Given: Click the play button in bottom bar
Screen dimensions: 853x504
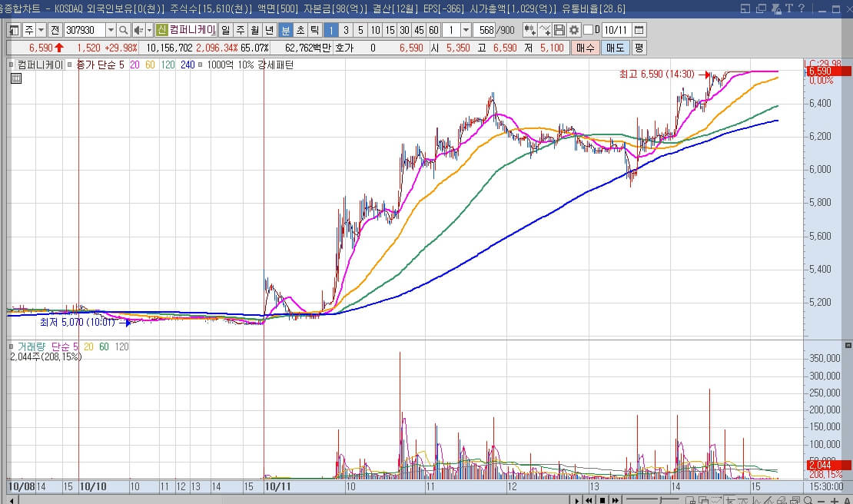Looking at the screenshot, I should pyautogui.click(x=576, y=500).
